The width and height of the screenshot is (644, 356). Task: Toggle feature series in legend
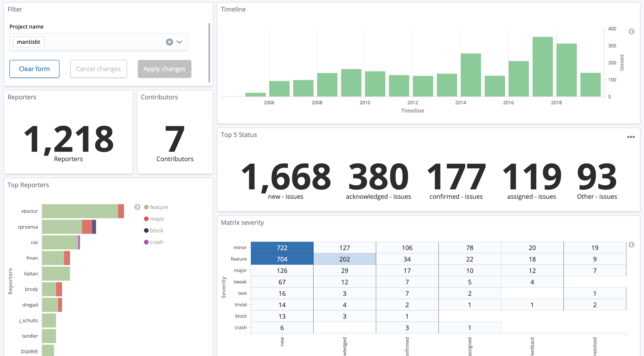pos(159,207)
